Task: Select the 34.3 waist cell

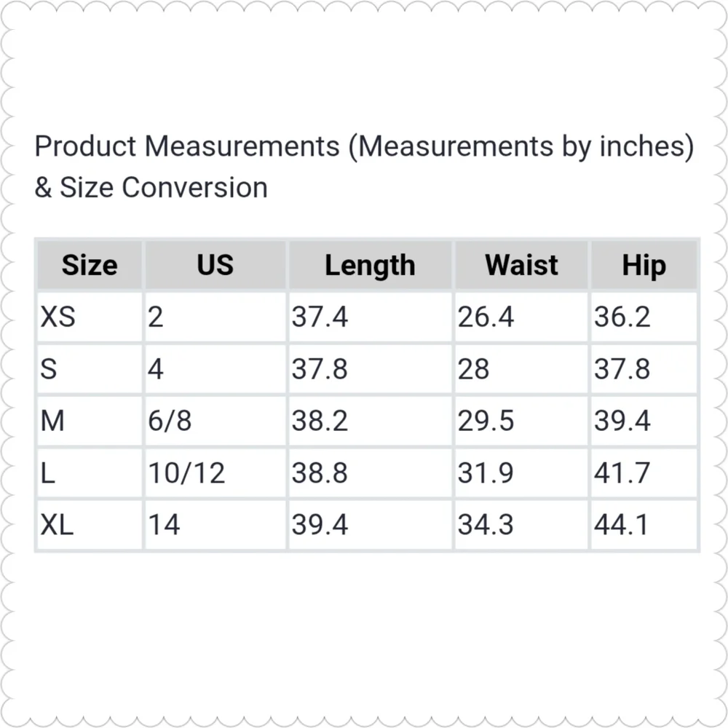Action: (521, 525)
